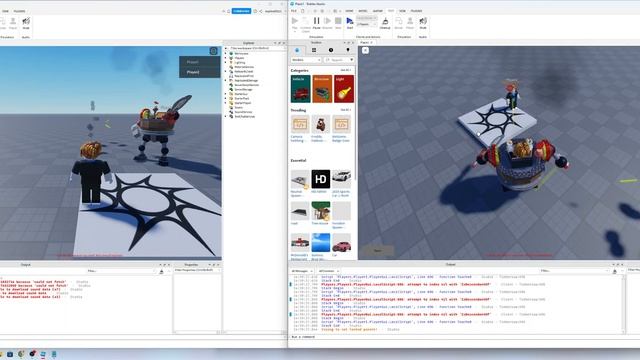Viewport: 640px width, 360px height.
Task: Click the Play button in right Studio window
Action: coord(295,22)
